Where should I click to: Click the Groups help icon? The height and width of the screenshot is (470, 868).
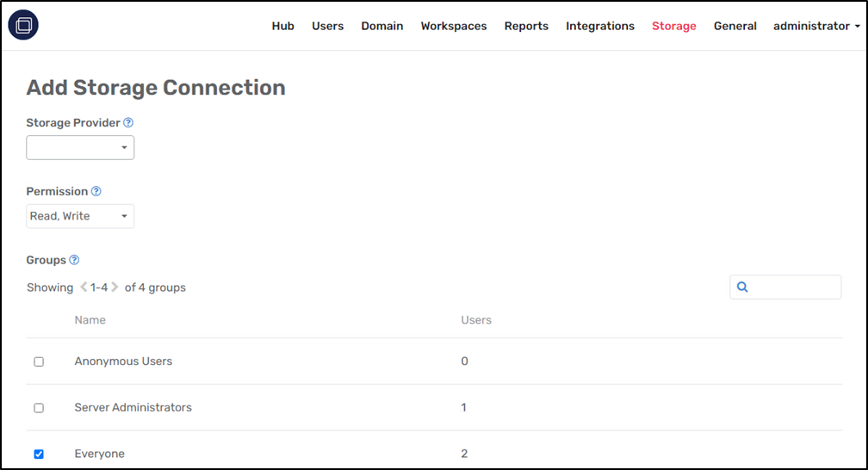point(74,260)
